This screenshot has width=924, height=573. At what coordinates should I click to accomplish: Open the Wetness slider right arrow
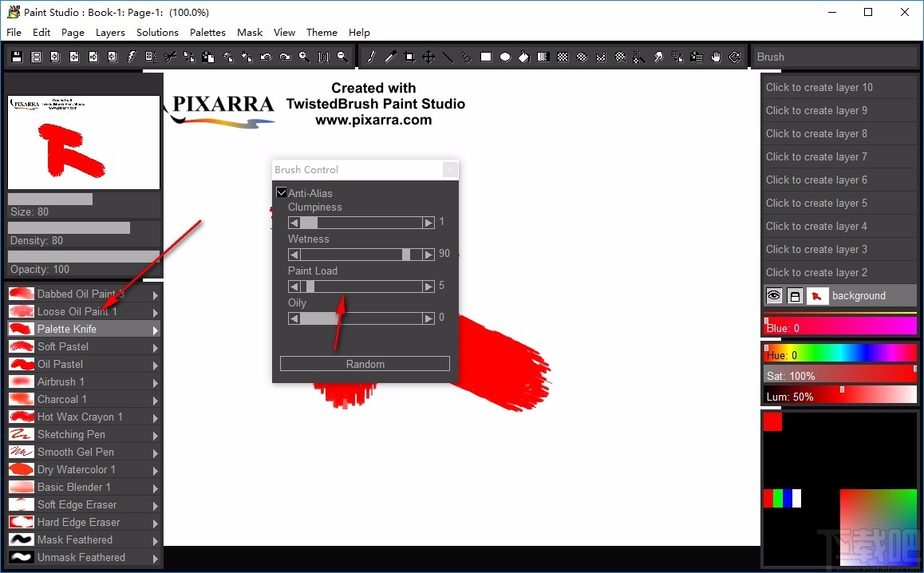click(429, 254)
